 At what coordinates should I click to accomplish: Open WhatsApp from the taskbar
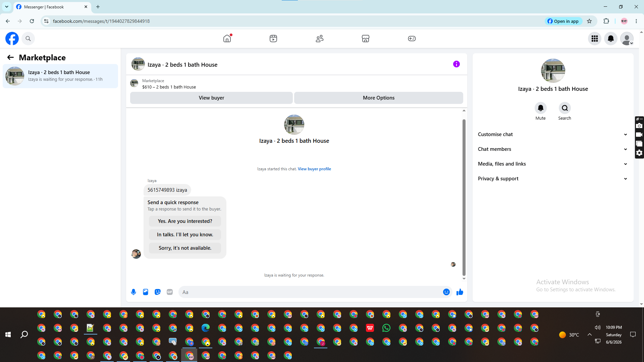coord(386,328)
